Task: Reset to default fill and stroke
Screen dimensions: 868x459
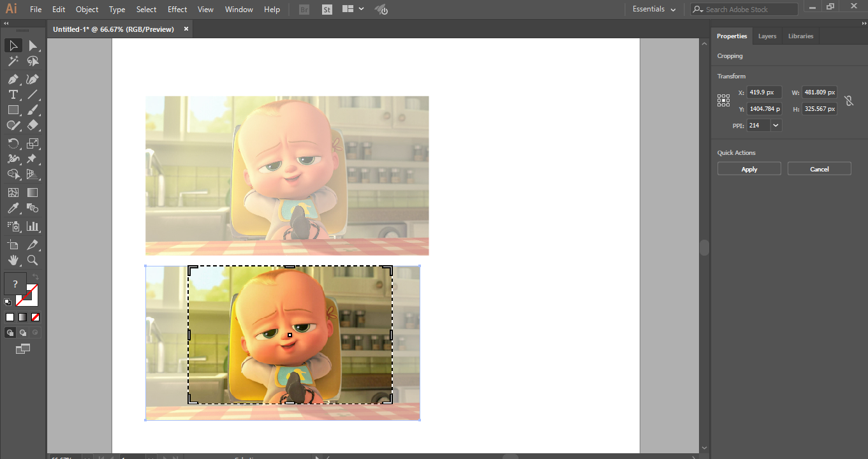Action: pos(8,302)
